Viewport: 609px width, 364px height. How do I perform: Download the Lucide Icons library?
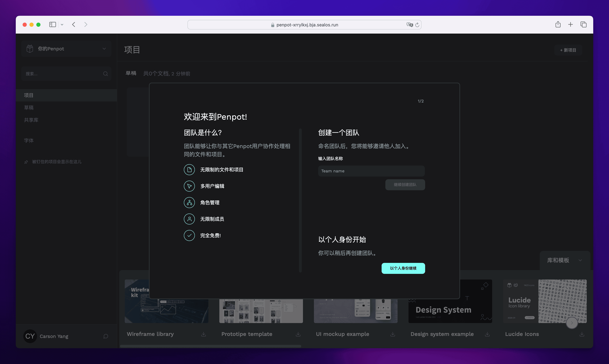pyautogui.click(x=582, y=334)
